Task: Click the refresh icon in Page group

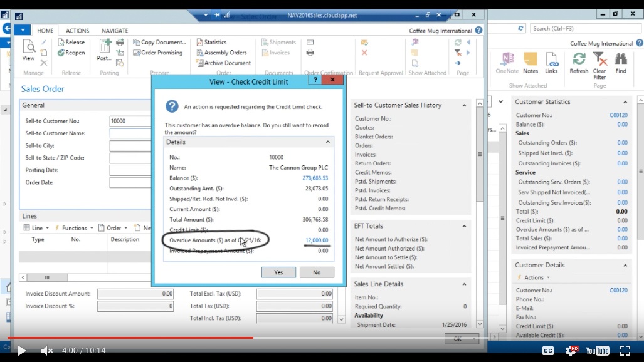Action: tap(458, 42)
